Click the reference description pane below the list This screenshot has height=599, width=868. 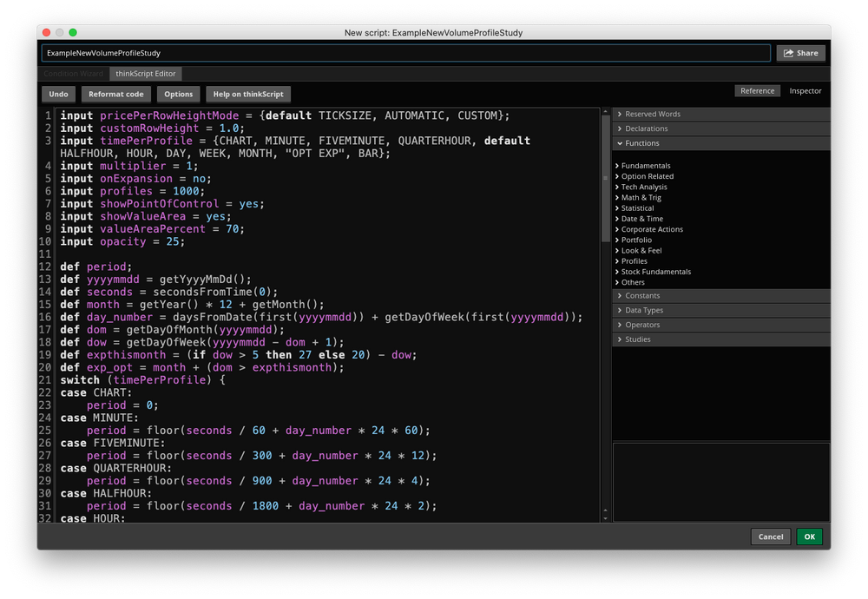pyautogui.click(x=721, y=482)
